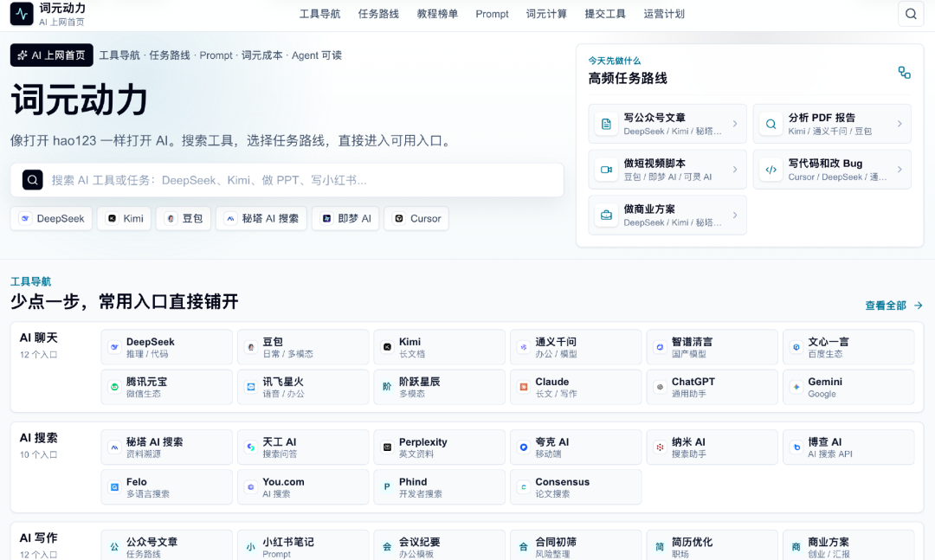The height and width of the screenshot is (560, 935).
Task: Click the 豆包 quick chip under search
Action: pos(183,218)
